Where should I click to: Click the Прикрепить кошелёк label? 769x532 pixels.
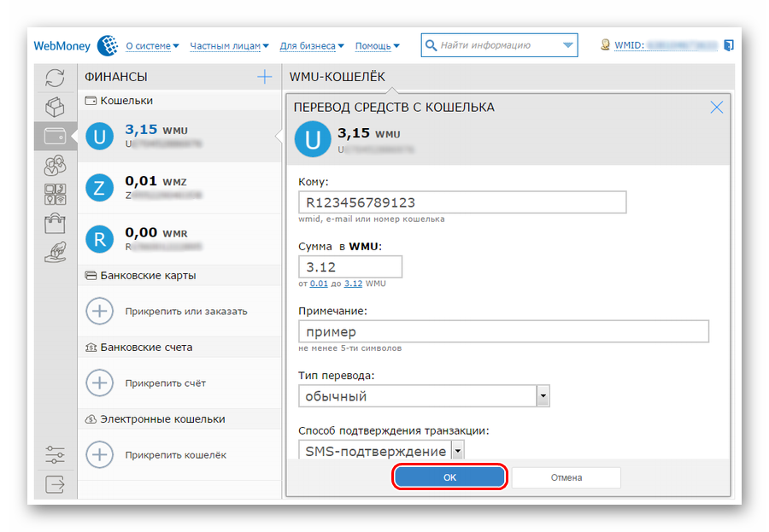[x=175, y=455]
